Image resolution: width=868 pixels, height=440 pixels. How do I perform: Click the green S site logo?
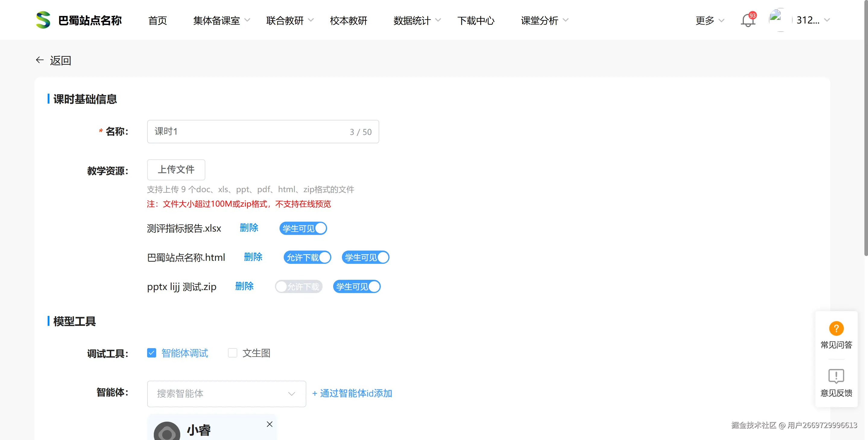point(43,20)
